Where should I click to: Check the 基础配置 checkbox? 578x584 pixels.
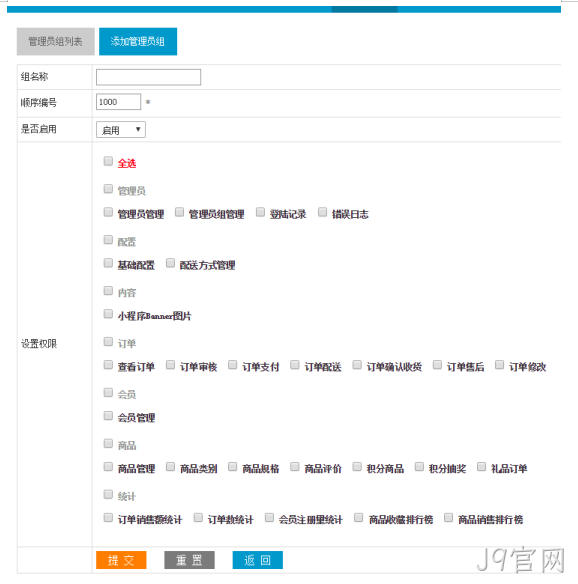pos(108,263)
